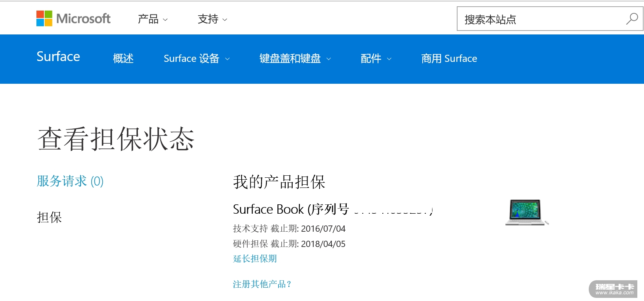Click the 延长担保期 link
Screen dimensions: 644x301
pyautogui.click(x=255, y=259)
